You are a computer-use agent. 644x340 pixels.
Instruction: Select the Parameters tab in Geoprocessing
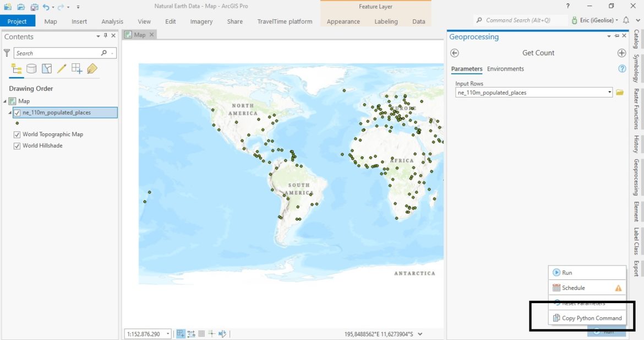pos(467,69)
